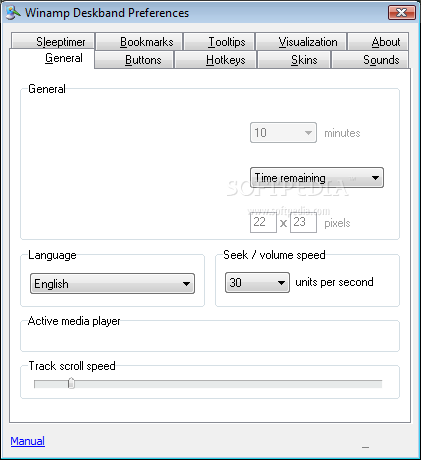Go to the Visualization tab
The image size is (421, 460).
(x=301, y=41)
